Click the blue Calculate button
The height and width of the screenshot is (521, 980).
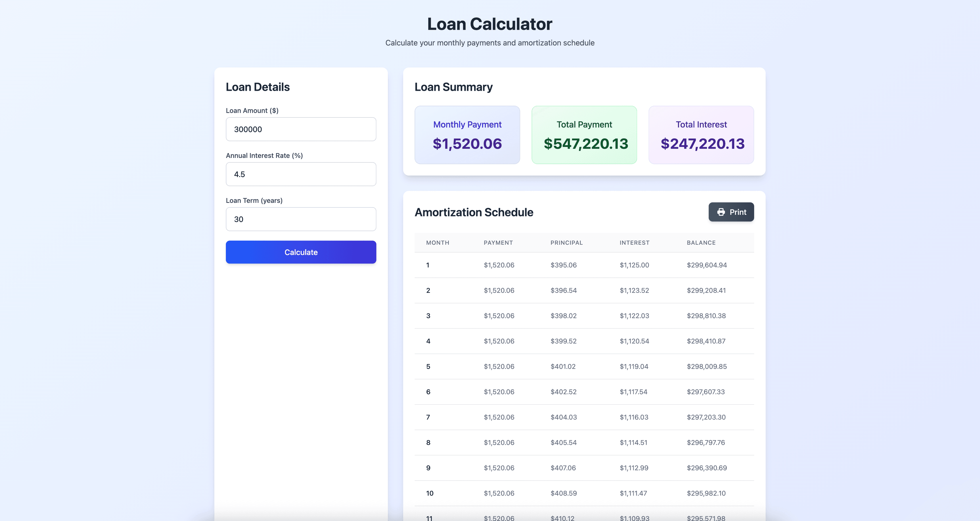301,252
